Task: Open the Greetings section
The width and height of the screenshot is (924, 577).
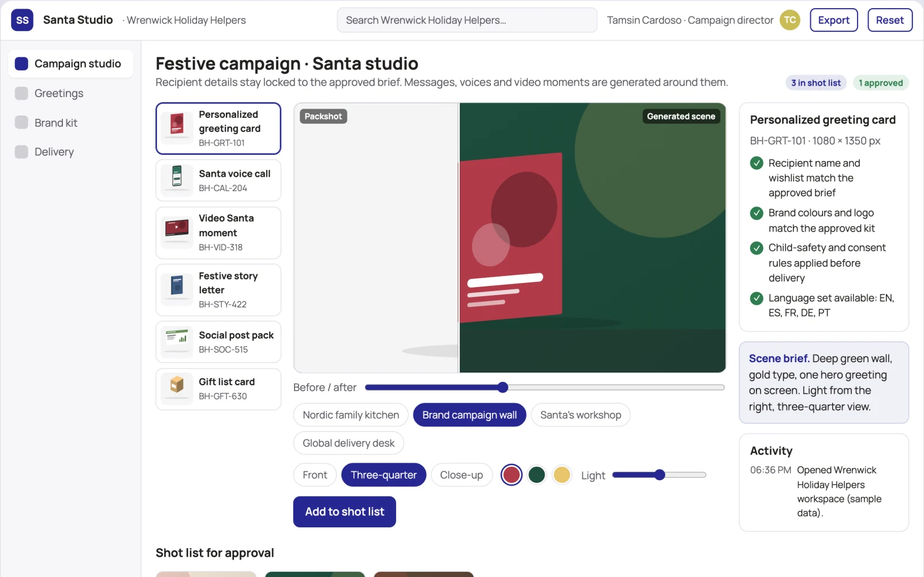Action: coord(70,93)
